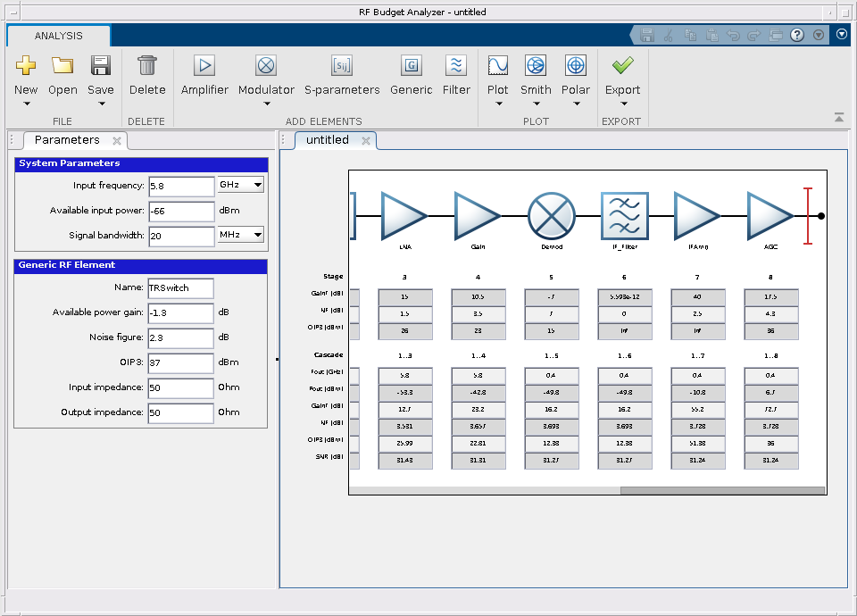Expand the input frequency unit dropdown
This screenshot has width=857, height=616.
pyautogui.click(x=241, y=185)
